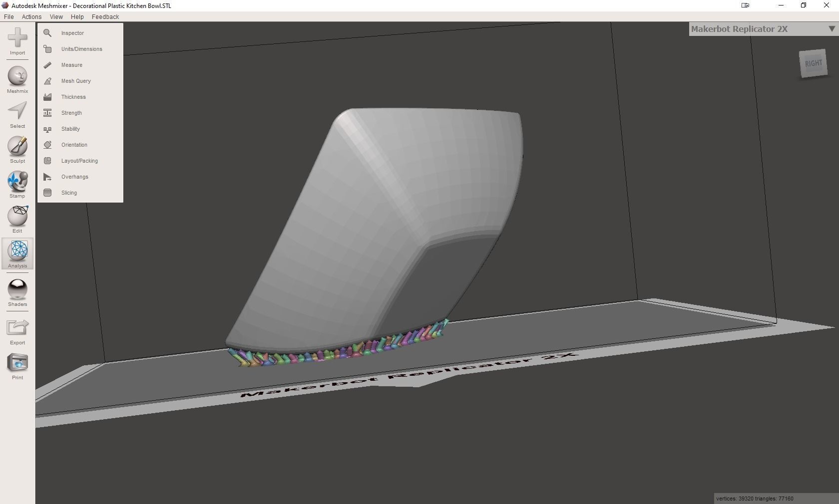Click the Strength analysis icon
Viewport: 839px width, 504px height.
47,113
